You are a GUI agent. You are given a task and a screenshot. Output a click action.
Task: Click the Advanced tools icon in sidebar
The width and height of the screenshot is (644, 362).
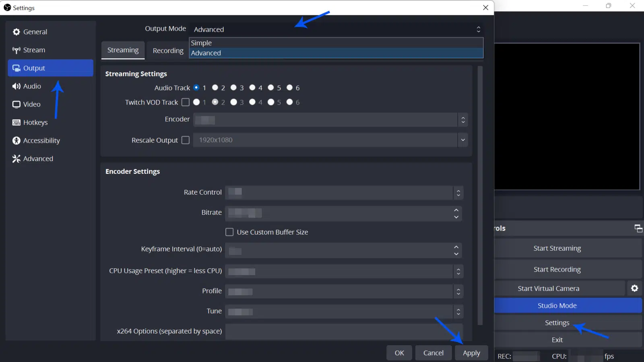pyautogui.click(x=16, y=158)
